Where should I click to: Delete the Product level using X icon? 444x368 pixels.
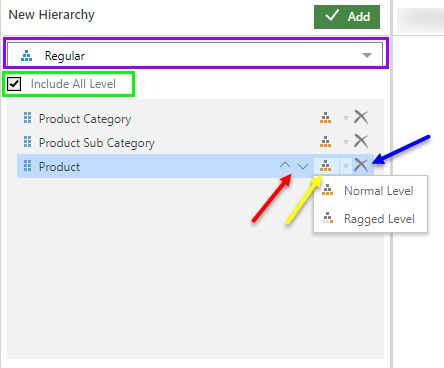point(361,165)
